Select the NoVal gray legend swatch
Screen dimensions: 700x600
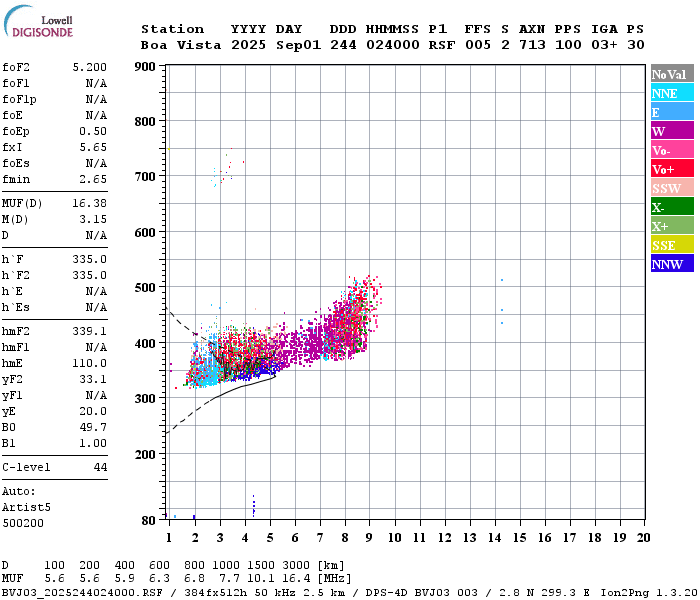(x=672, y=74)
